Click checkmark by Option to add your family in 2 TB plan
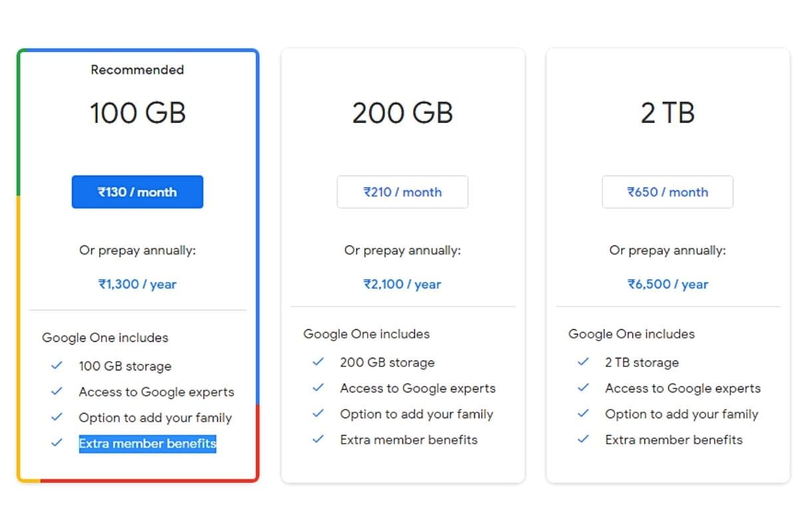Screen dimensions: 798x532 [x=583, y=413]
